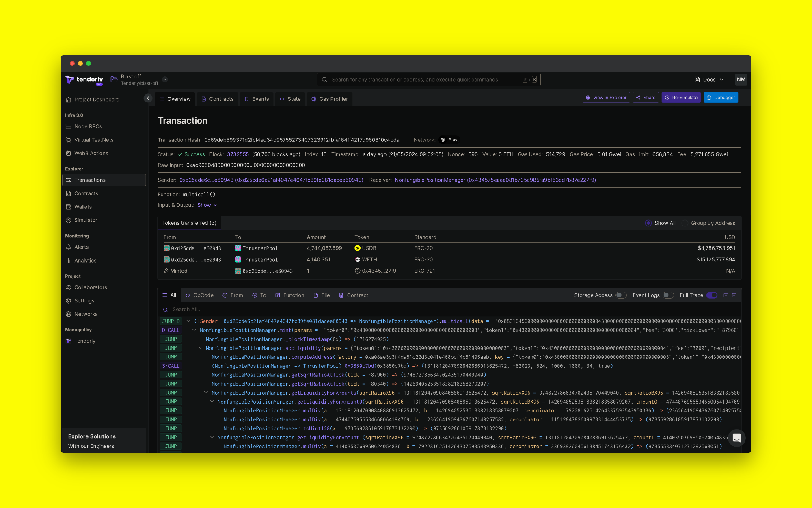Viewport: 812px width, 508px height.
Task: Collapse sidebar with the chevron arrow
Action: [x=148, y=98]
